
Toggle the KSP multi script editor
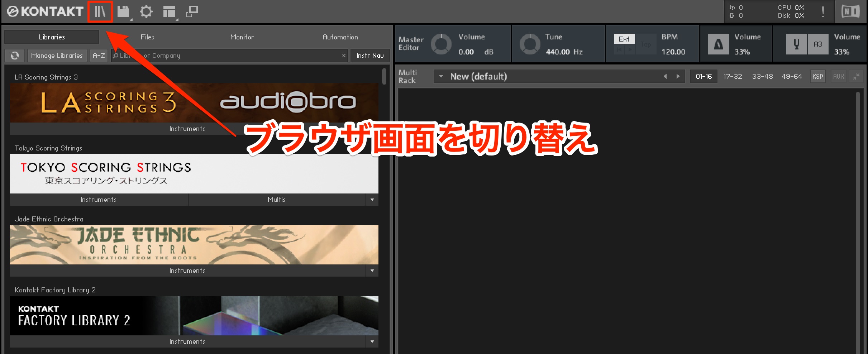pos(817,76)
